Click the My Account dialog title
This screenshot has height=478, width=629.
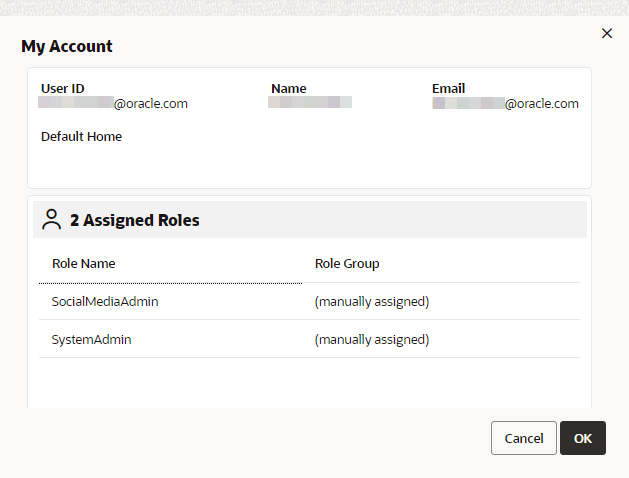click(x=67, y=46)
